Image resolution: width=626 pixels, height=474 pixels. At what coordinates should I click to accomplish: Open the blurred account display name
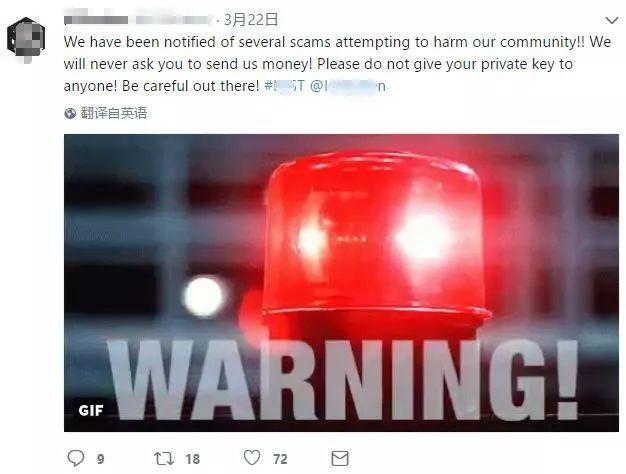96,20
